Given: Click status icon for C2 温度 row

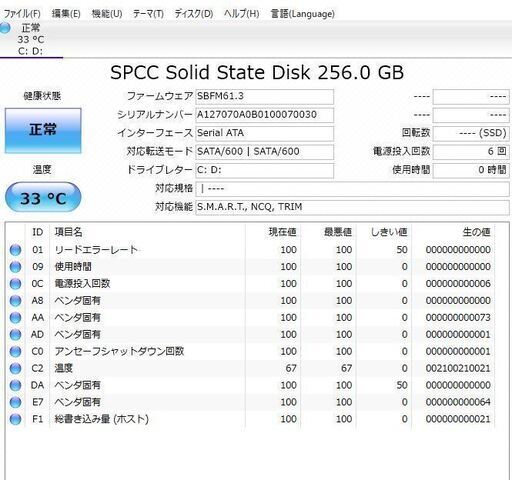Looking at the screenshot, I should [15, 368].
